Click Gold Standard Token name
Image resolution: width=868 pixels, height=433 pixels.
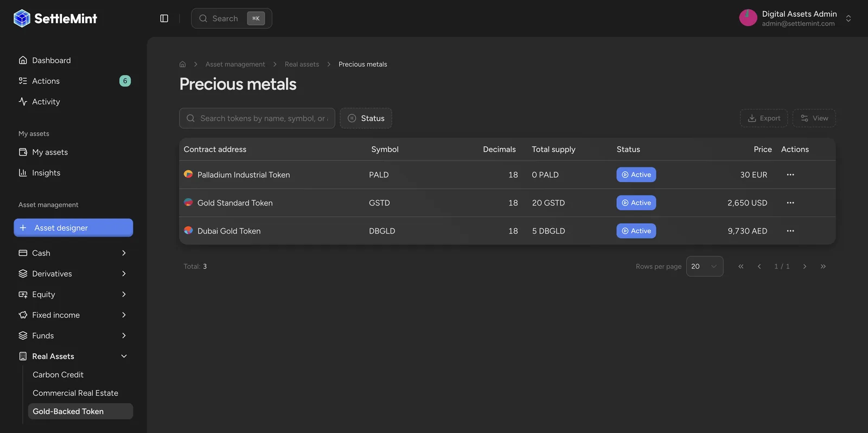point(235,203)
